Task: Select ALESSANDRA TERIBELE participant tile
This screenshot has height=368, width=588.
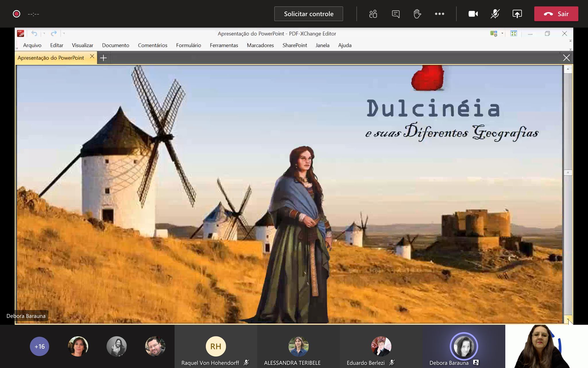Action: [298, 346]
